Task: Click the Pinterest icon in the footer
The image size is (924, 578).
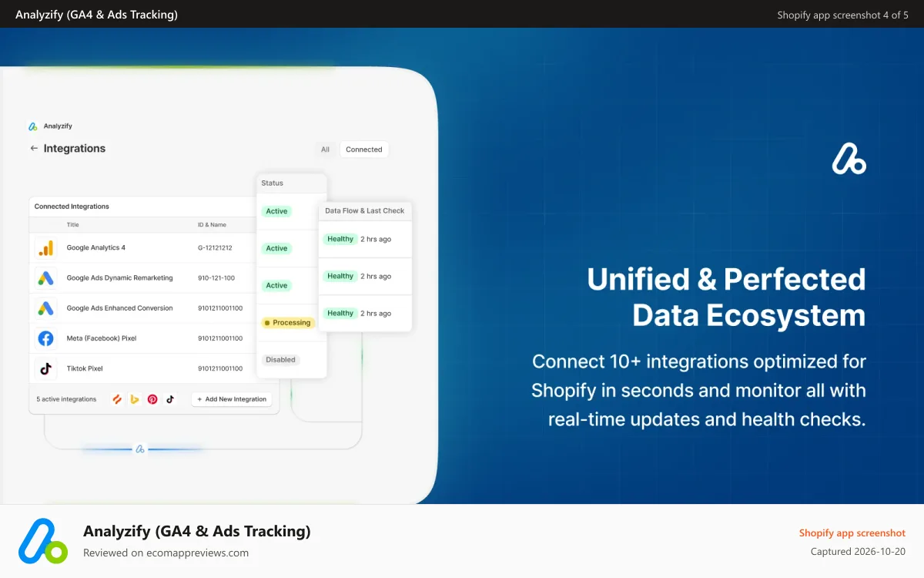Action: point(152,399)
